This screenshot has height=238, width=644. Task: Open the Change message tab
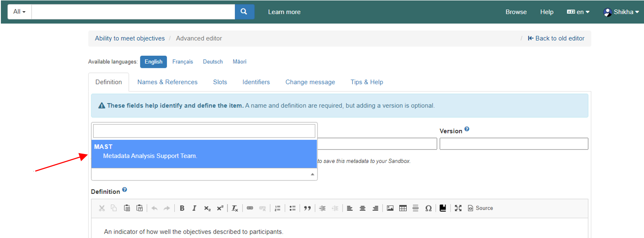pyautogui.click(x=310, y=82)
